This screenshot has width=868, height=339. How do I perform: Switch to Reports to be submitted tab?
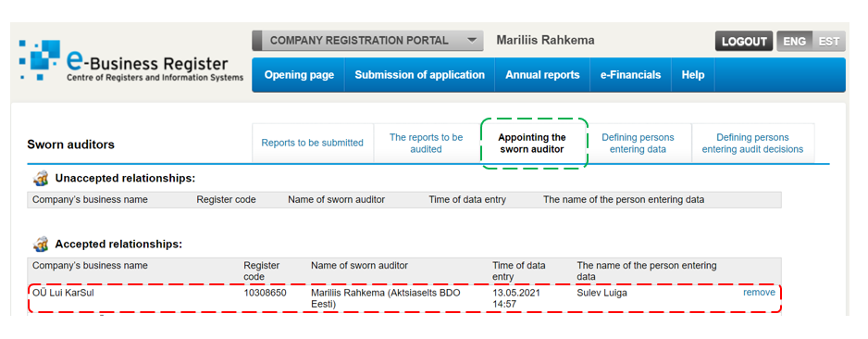click(312, 143)
